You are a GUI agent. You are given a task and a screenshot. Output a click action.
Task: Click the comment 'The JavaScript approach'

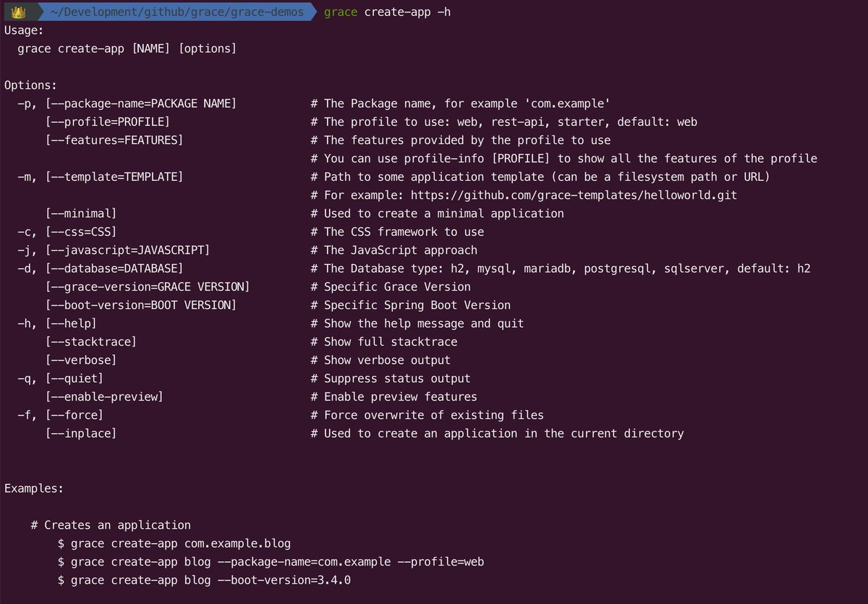point(393,250)
